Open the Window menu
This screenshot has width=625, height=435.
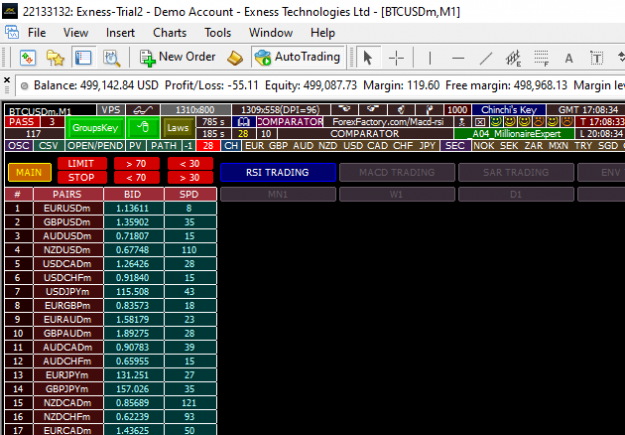(271, 33)
